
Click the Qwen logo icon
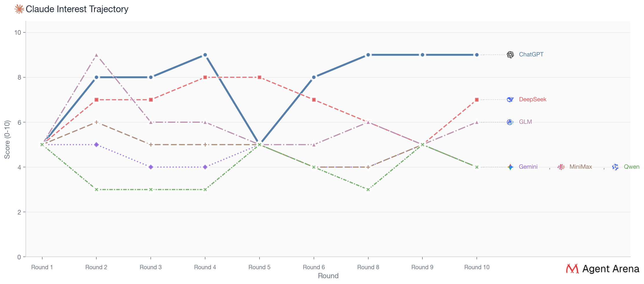point(615,167)
